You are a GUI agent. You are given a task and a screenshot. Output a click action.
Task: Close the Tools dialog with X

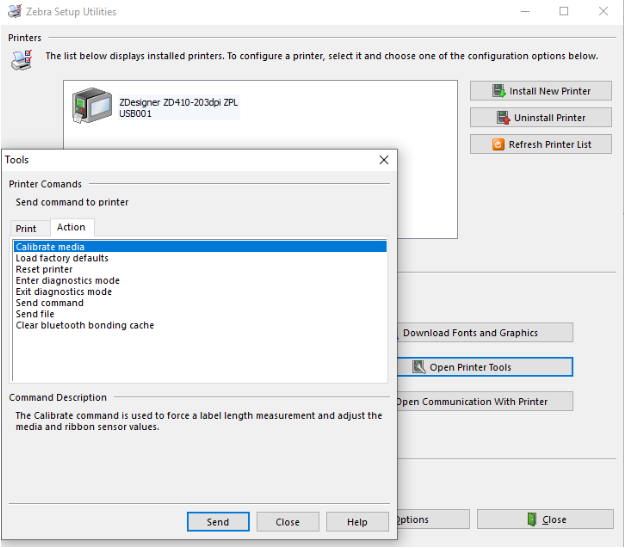coord(384,160)
